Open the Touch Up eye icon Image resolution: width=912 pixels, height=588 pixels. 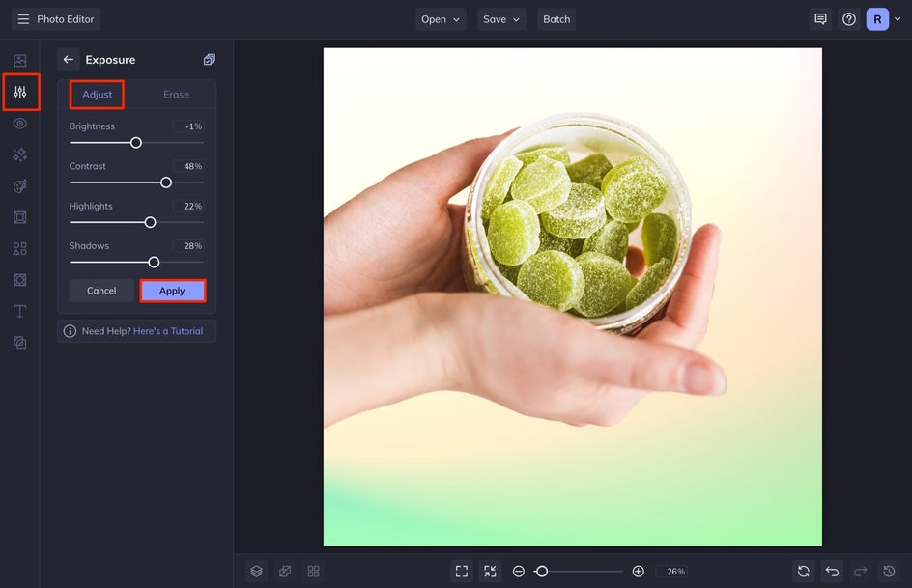[x=20, y=124]
